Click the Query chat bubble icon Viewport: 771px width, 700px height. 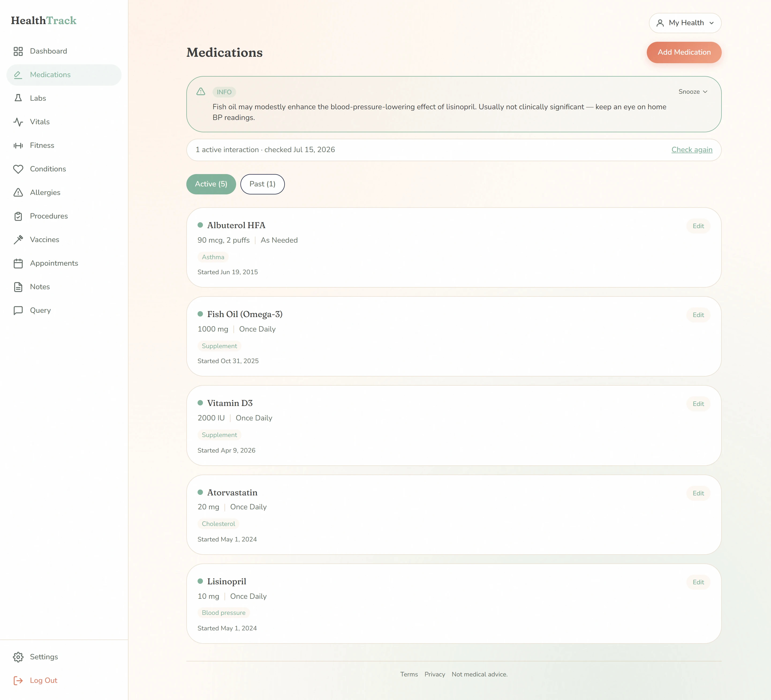[18, 310]
